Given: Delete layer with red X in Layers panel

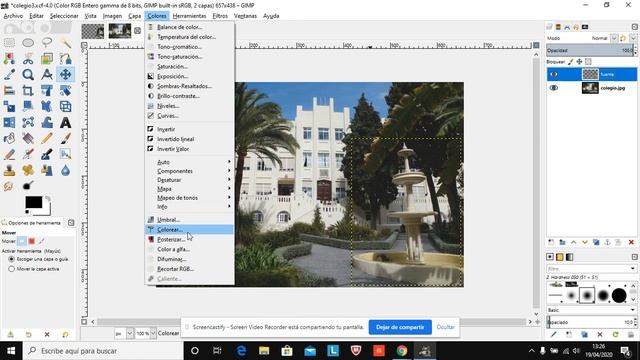Looking at the screenshot, I should (631, 242).
